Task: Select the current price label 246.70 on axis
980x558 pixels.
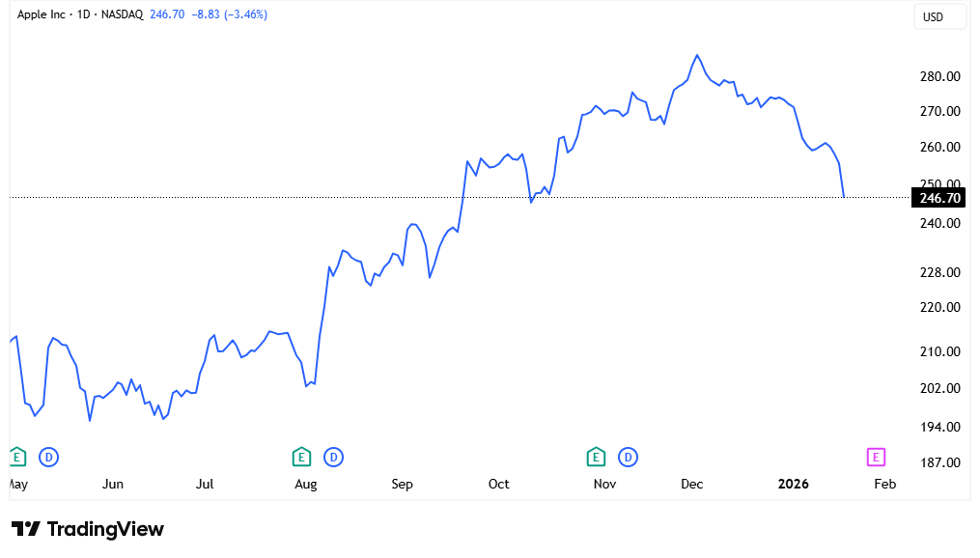Action: pos(940,198)
